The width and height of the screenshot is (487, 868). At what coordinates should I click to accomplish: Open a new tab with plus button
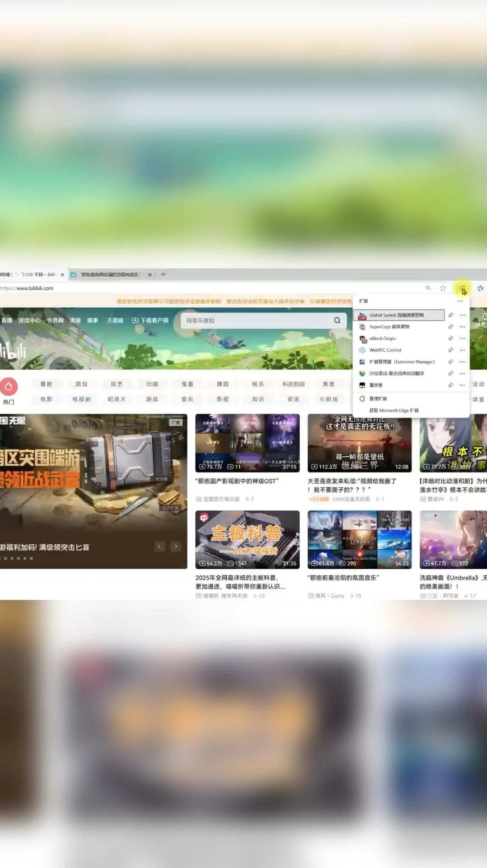point(164,274)
